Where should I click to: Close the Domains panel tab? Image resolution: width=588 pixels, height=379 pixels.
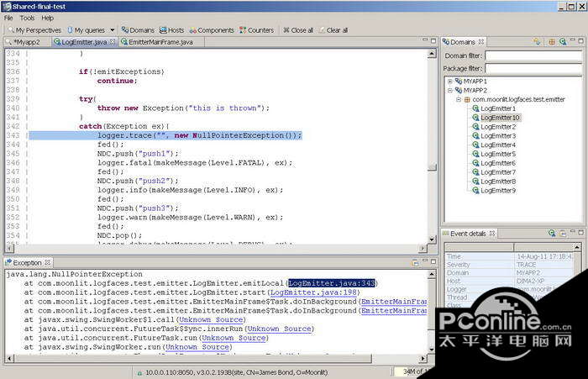coord(481,41)
